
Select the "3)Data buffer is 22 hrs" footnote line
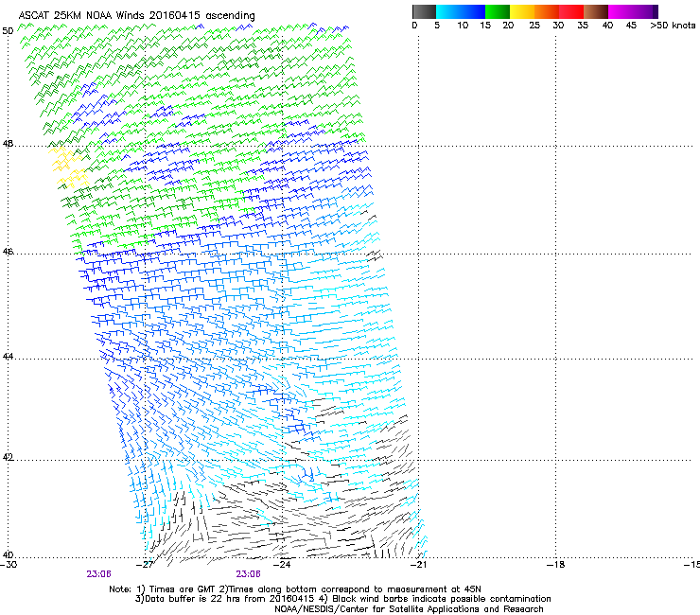342,599
